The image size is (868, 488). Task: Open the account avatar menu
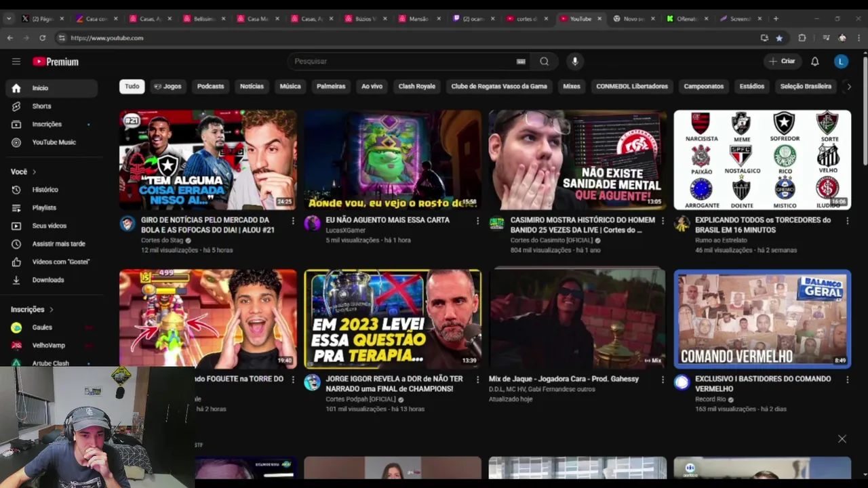pyautogui.click(x=841, y=62)
